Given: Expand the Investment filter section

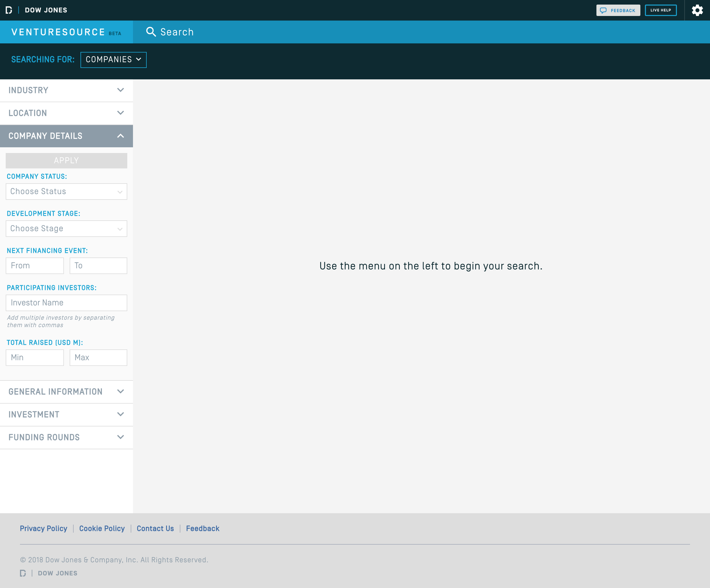Looking at the screenshot, I should pos(66,414).
